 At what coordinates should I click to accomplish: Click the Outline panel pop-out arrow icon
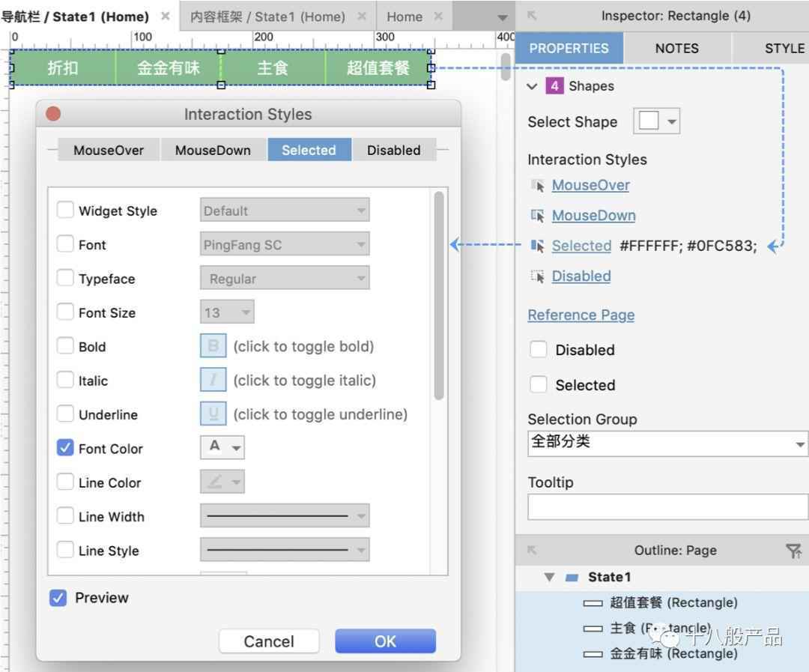click(x=532, y=550)
